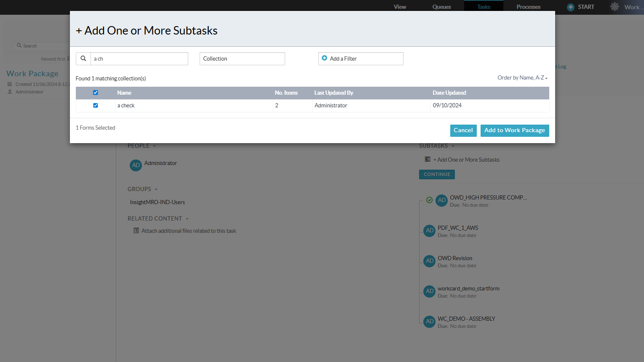Click the OWD_HIGH PRESSURE COMP subtask
Image resolution: width=644 pixels, height=362 pixels.
488,197
